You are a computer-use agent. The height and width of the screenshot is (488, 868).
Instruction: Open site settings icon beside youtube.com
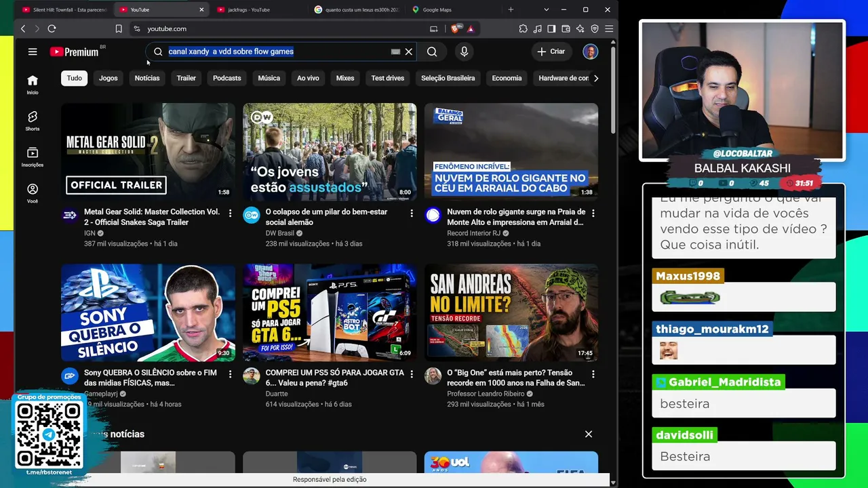coord(137,28)
